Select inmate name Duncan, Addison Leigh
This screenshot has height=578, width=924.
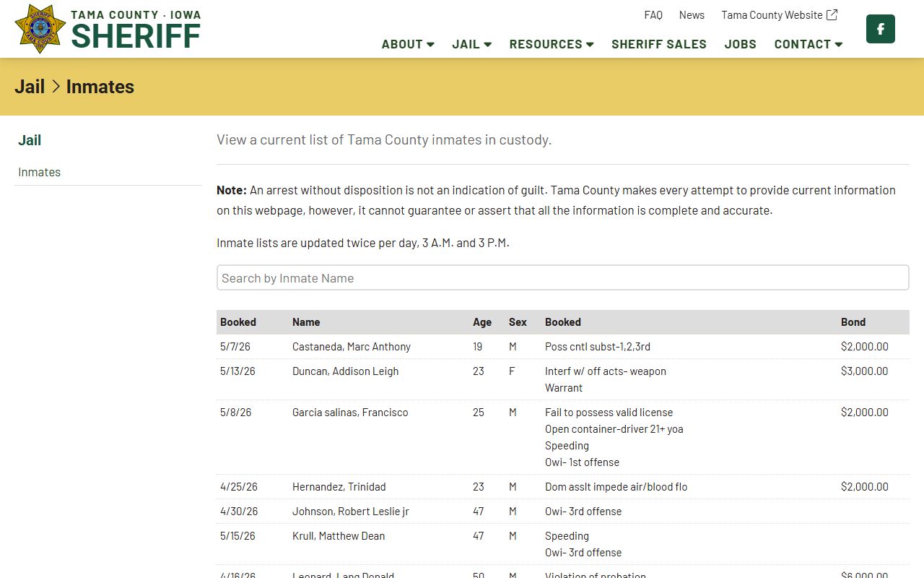pyautogui.click(x=346, y=371)
